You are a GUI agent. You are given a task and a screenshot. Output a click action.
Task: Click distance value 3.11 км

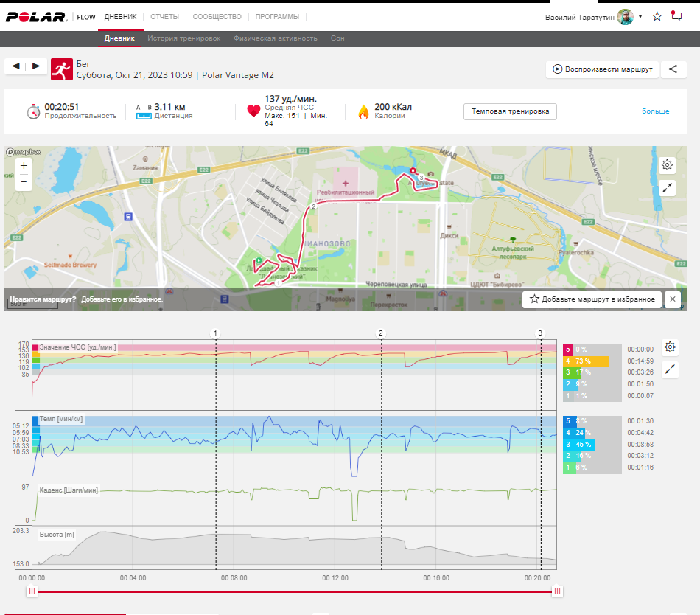pyautogui.click(x=169, y=107)
